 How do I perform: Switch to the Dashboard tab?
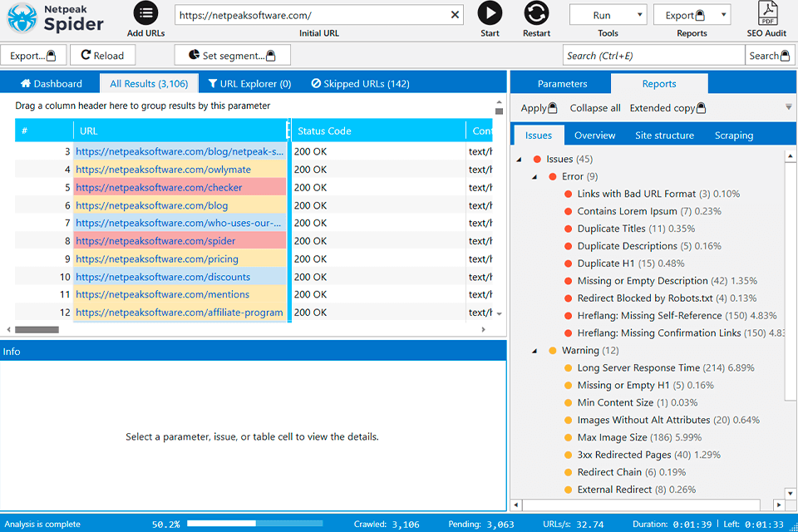click(x=51, y=83)
